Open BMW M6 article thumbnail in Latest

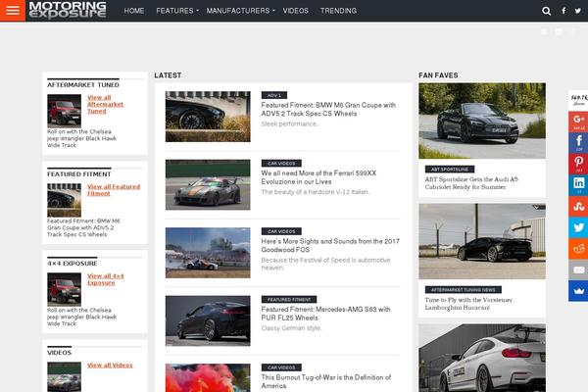(x=208, y=117)
